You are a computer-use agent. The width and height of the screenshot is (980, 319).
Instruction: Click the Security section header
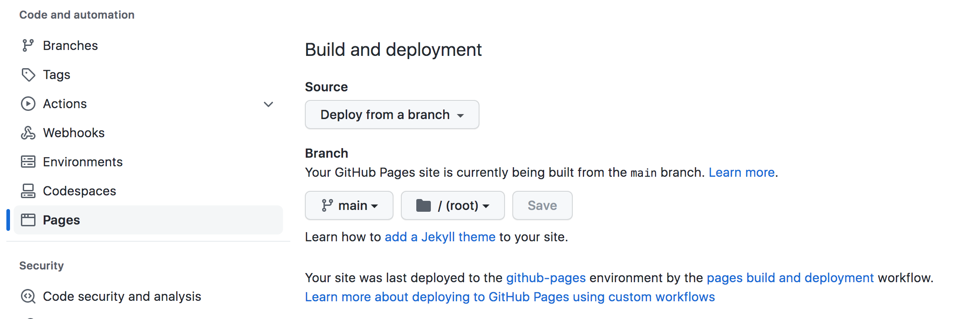(41, 266)
